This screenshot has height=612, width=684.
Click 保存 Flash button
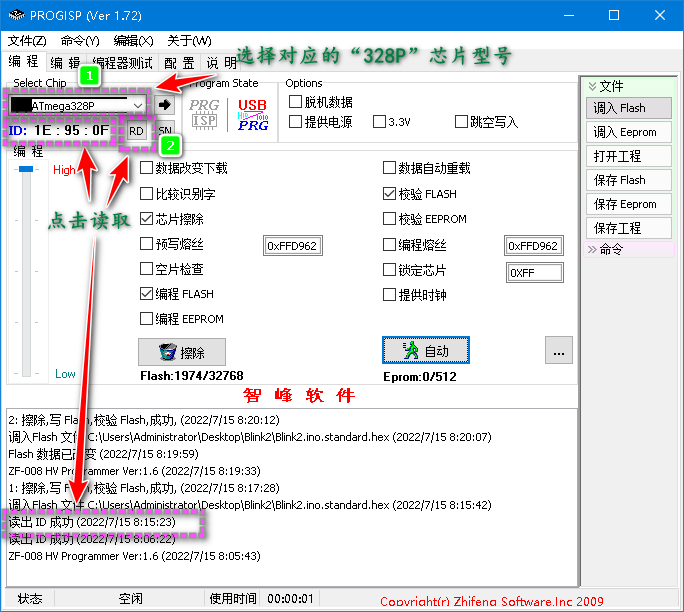coord(629,180)
